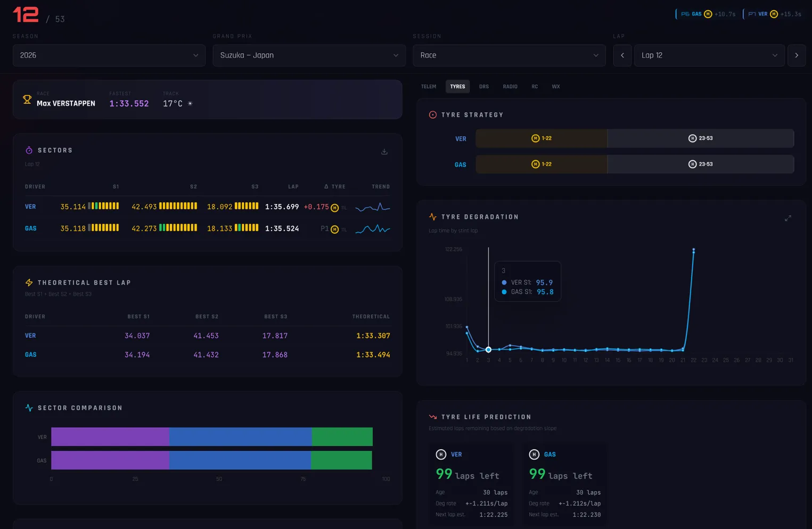
Task: Click the GAS deg rate +-1.212s/lap
Action: click(x=580, y=503)
